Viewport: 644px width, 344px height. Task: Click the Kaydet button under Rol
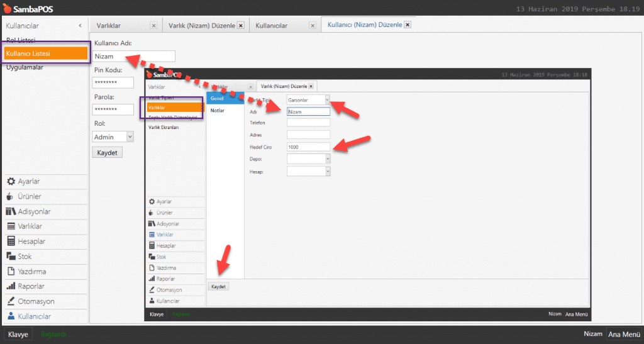[107, 153]
